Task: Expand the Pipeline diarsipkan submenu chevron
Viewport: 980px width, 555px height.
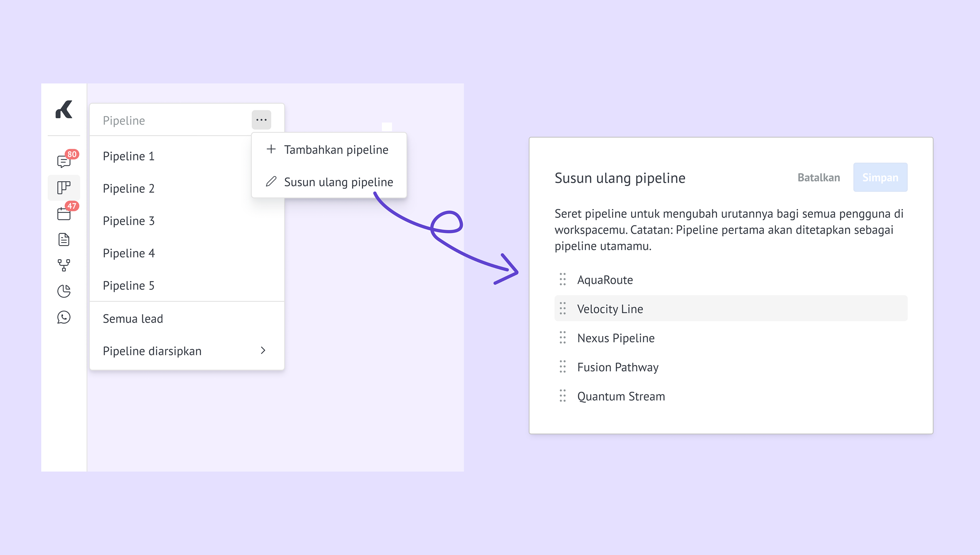Action: pos(263,350)
